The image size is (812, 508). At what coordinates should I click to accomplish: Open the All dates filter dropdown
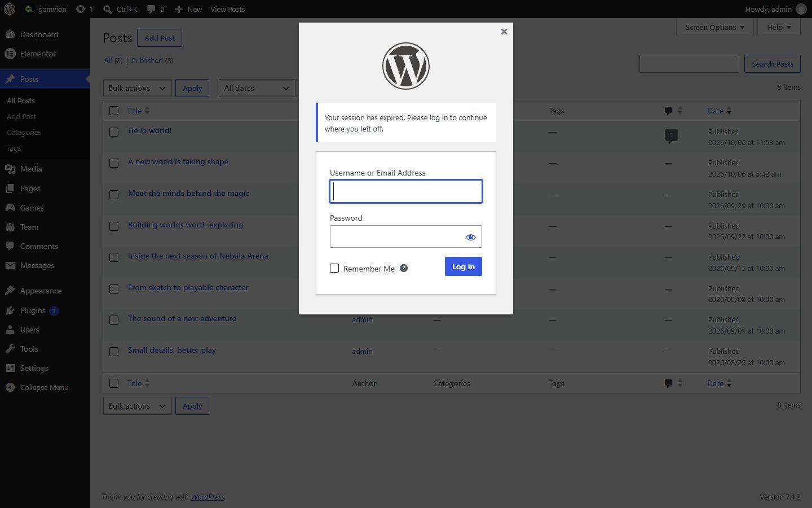click(x=257, y=88)
